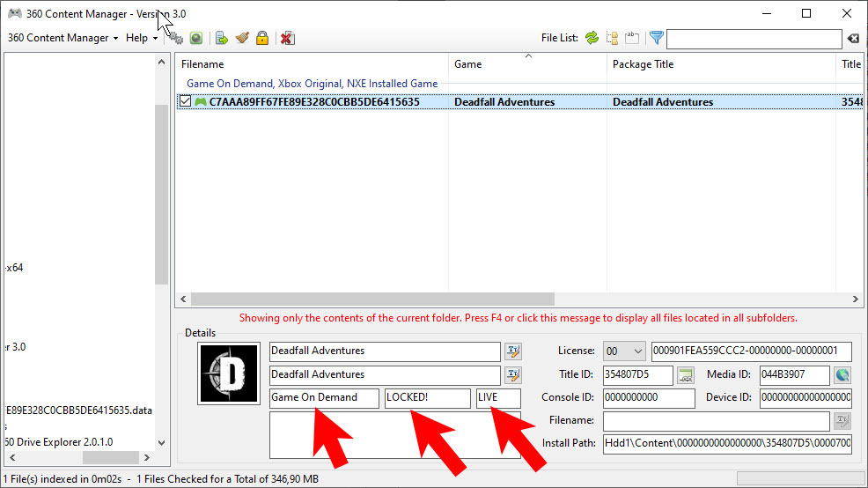Image resolution: width=868 pixels, height=488 pixels.
Task: Click the Console ID field
Action: point(649,398)
